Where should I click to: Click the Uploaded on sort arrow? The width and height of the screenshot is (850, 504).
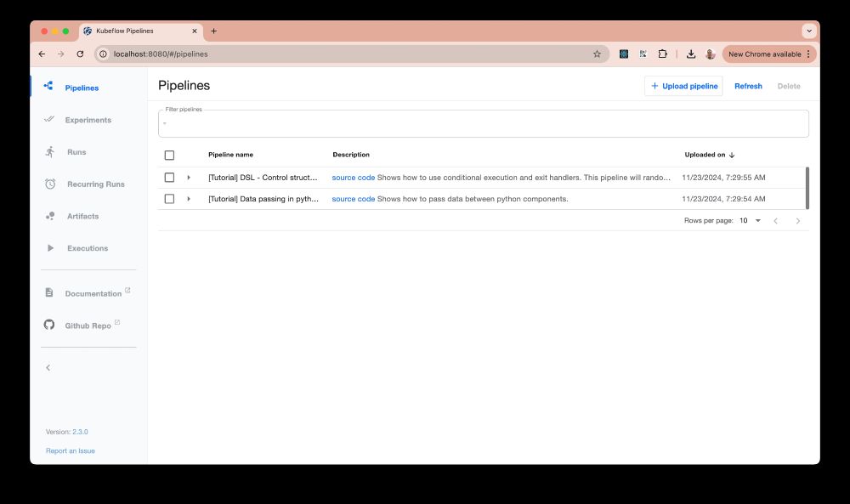click(732, 156)
